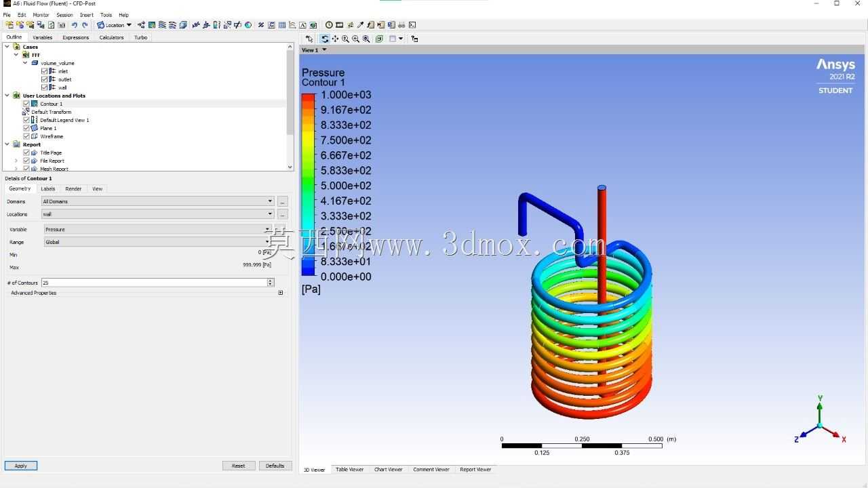Switch to the Expressions tab
This screenshot has width=868, height=488.
pyautogui.click(x=76, y=37)
